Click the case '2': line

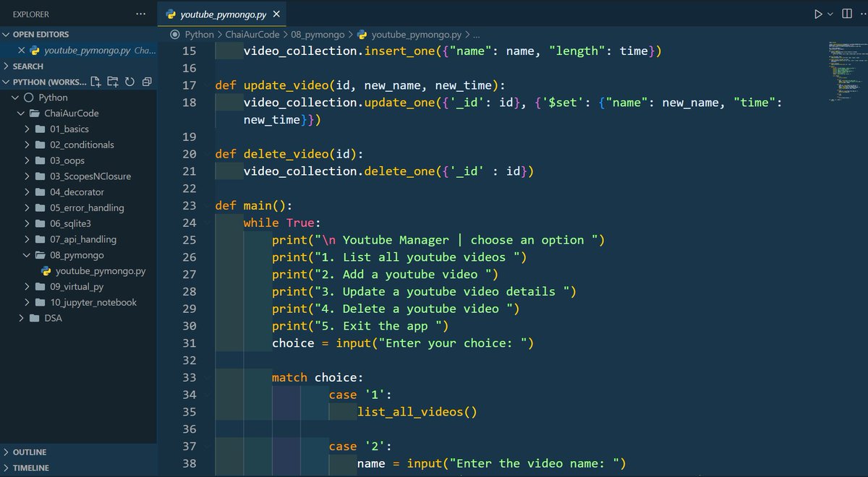click(360, 446)
